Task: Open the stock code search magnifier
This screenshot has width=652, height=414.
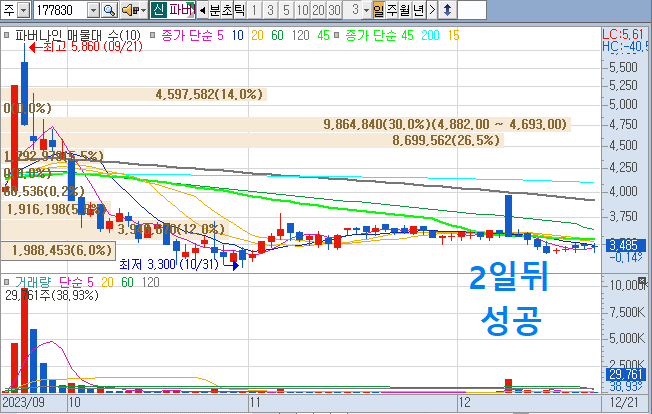Action: [x=109, y=10]
